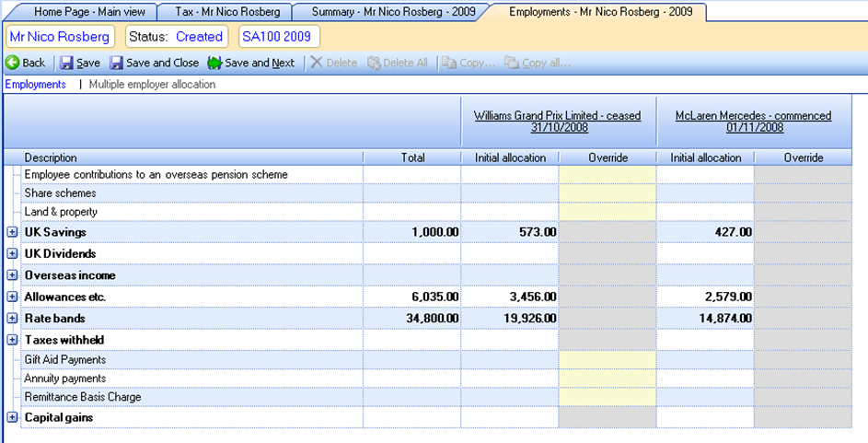Expand the Allowances etc. row
This screenshot has height=443, width=868.
(12, 297)
